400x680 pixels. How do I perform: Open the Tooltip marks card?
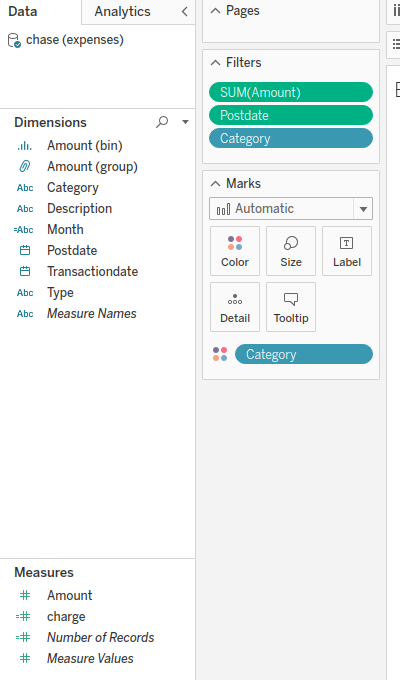pyautogui.click(x=291, y=307)
